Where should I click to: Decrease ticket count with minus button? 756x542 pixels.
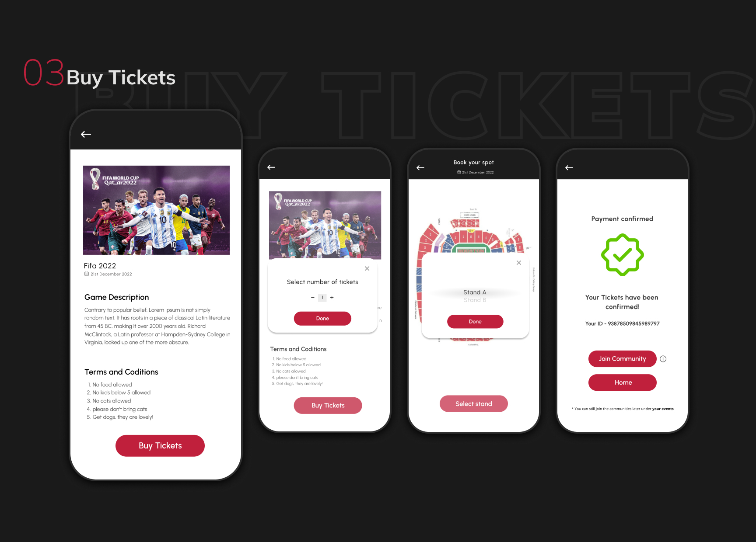(313, 298)
